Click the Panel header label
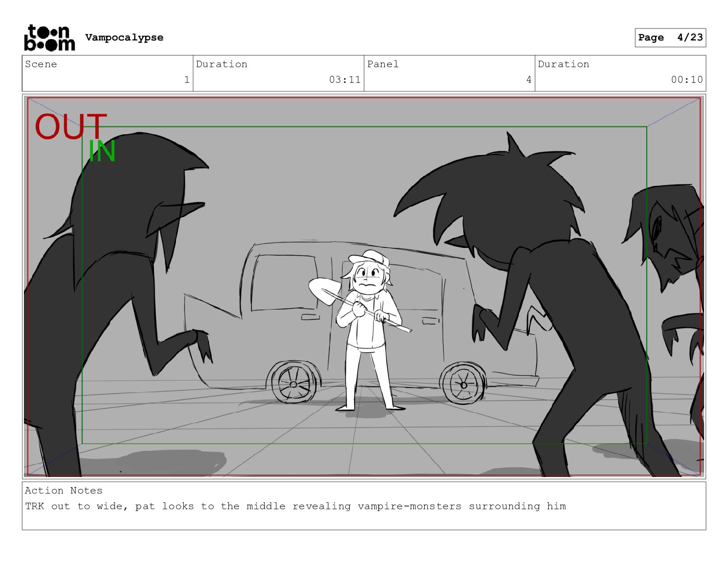728x563 pixels. click(383, 64)
